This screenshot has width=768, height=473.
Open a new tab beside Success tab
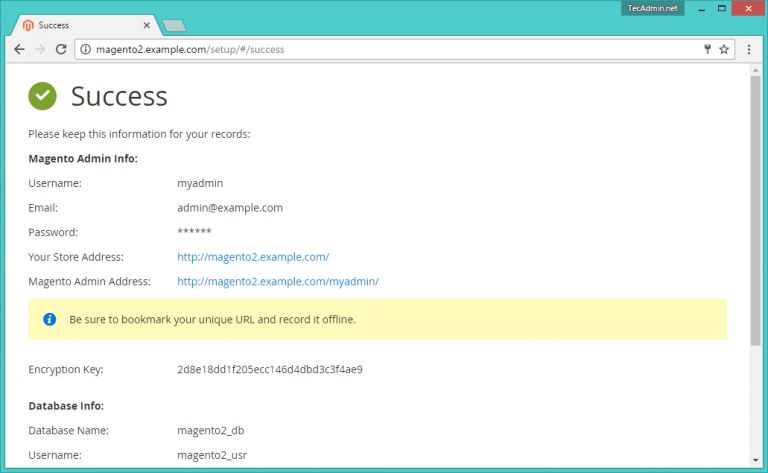pos(173,25)
